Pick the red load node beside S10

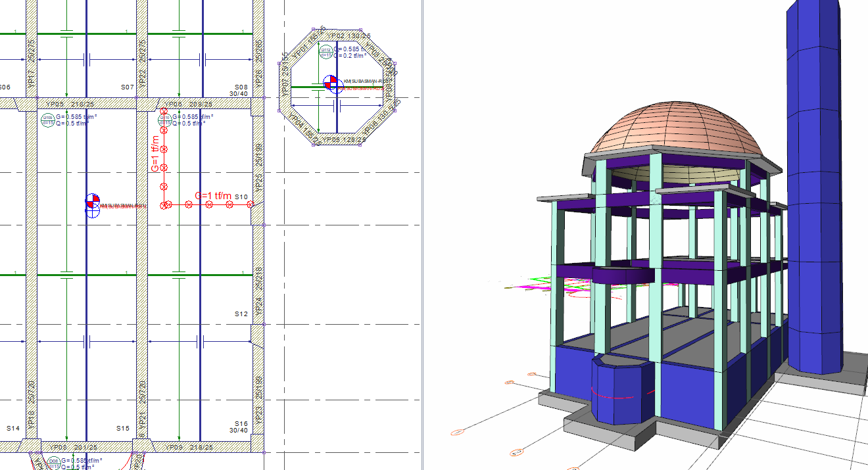pos(250,204)
